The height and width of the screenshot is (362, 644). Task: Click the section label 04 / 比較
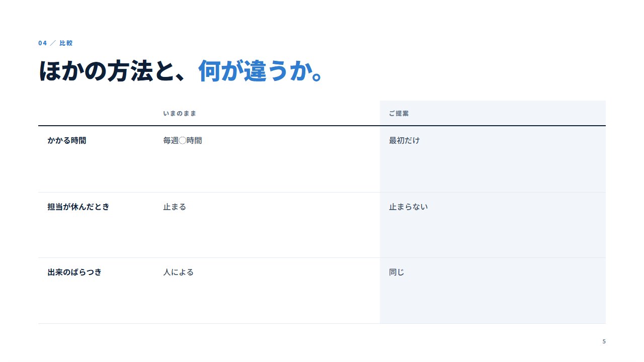click(55, 43)
